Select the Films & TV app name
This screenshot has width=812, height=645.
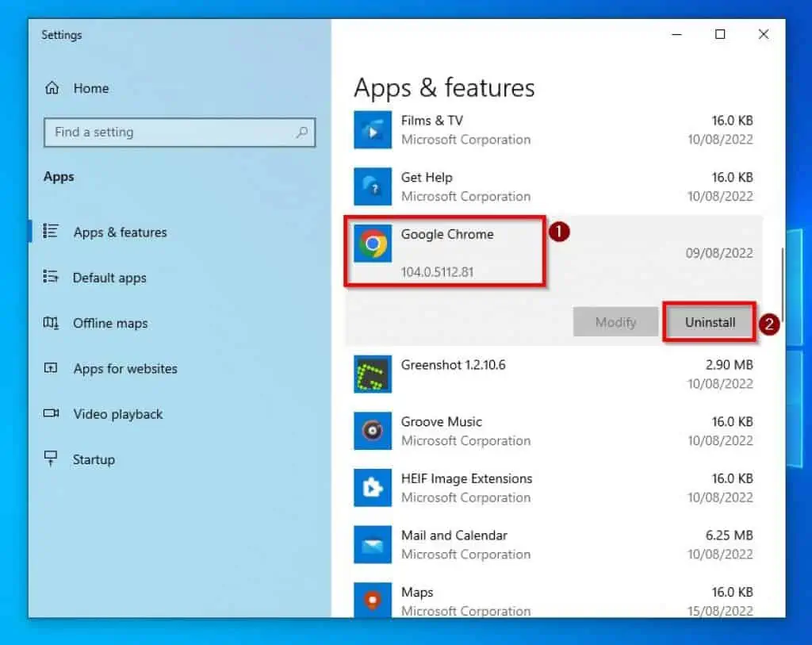(432, 121)
